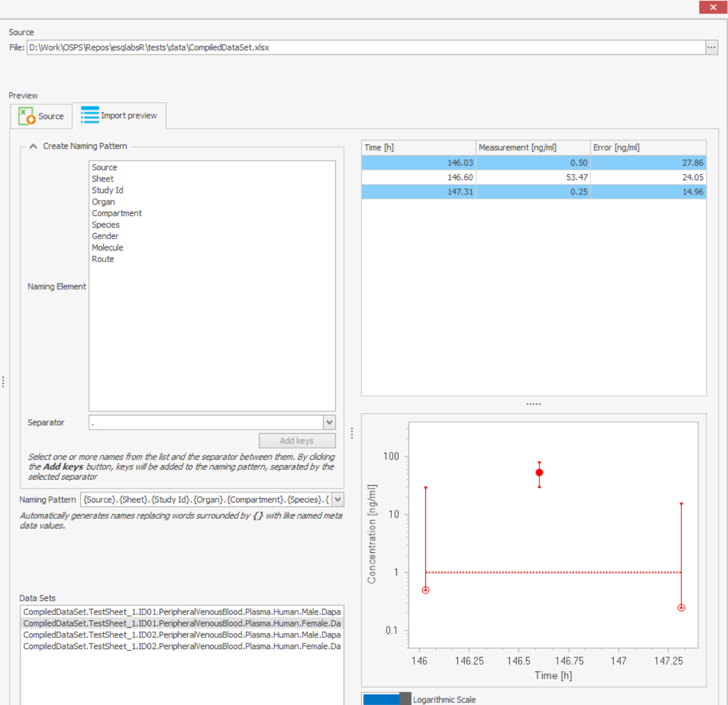Click the dropdown arrow on the Separator field
Screen dimensions: 728x705
pos(329,422)
